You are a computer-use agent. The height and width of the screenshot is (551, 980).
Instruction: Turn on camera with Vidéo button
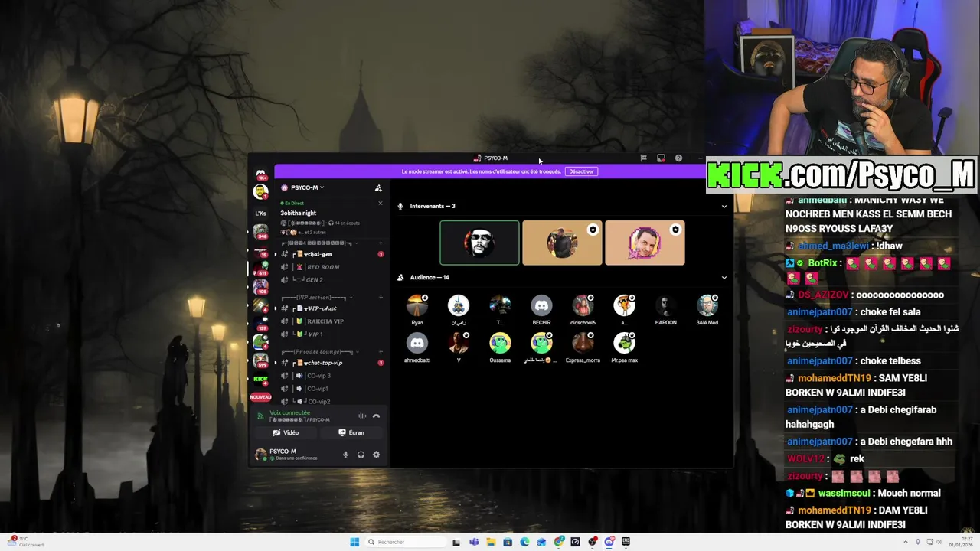[286, 432]
